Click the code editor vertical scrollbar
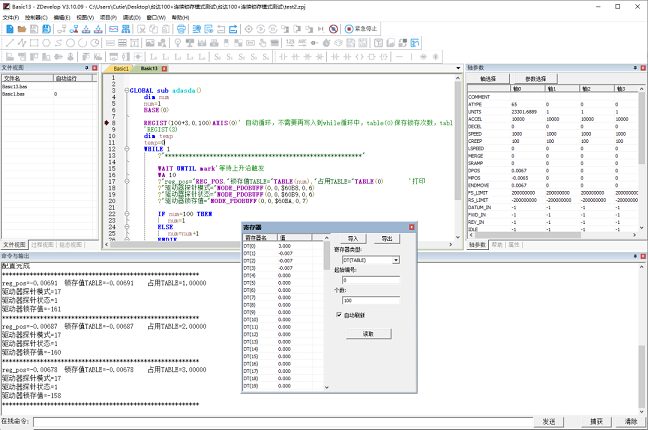The height and width of the screenshot is (430, 648). click(458, 158)
